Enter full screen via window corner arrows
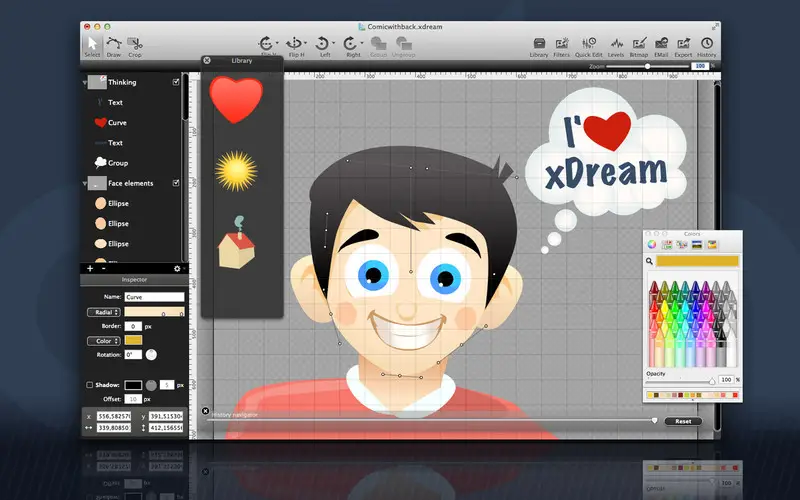 point(715,27)
